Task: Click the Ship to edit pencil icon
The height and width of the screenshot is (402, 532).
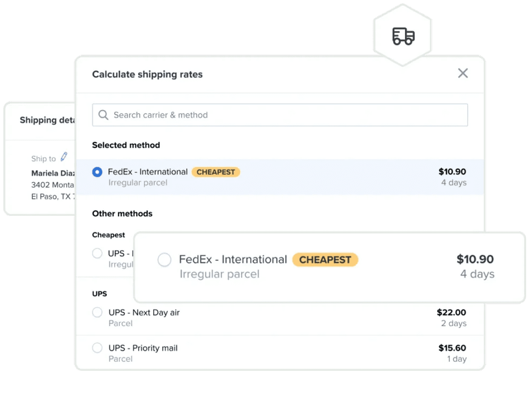Action: click(x=64, y=157)
